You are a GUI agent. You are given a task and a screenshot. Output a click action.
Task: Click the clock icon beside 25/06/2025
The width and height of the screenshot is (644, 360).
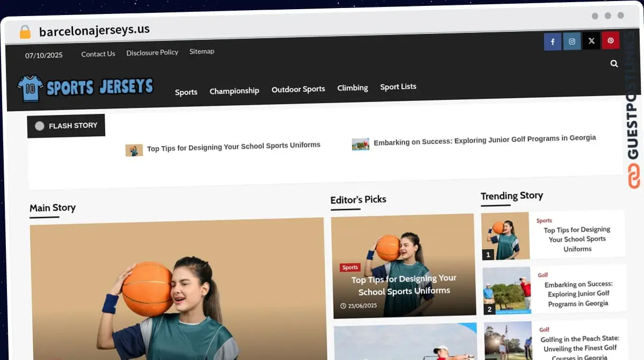coord(343,306)
